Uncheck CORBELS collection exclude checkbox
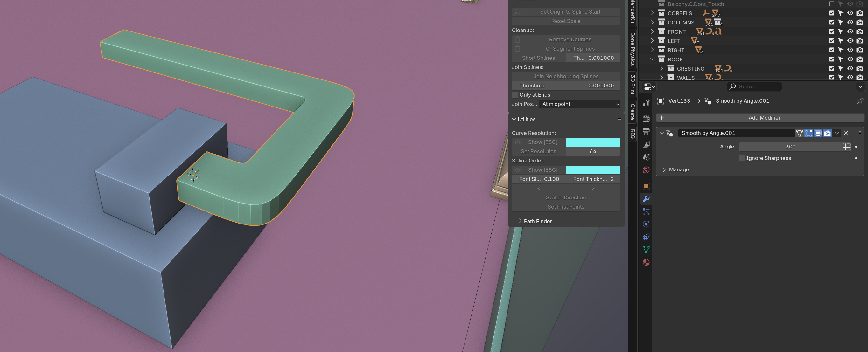This screenshot has height=352, width=868. (x=832, y=13)
